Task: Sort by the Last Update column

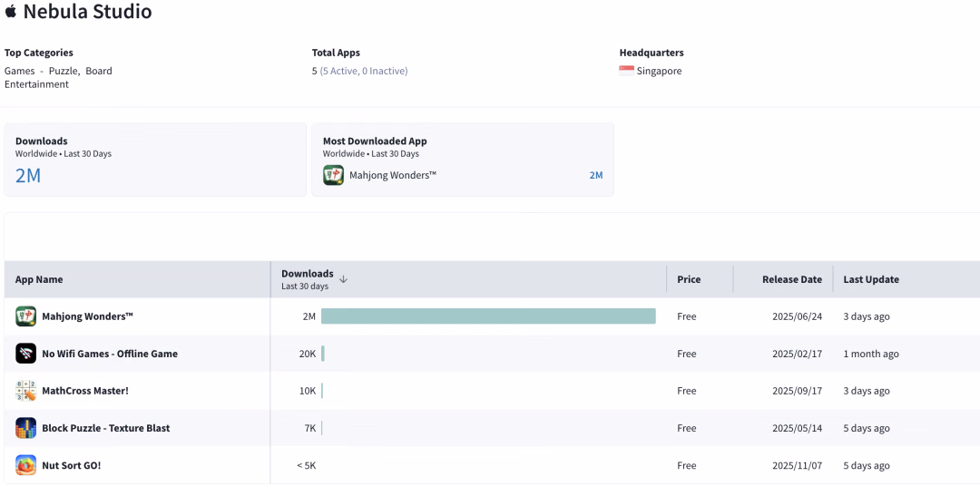Action: click(x=871, y=279)
